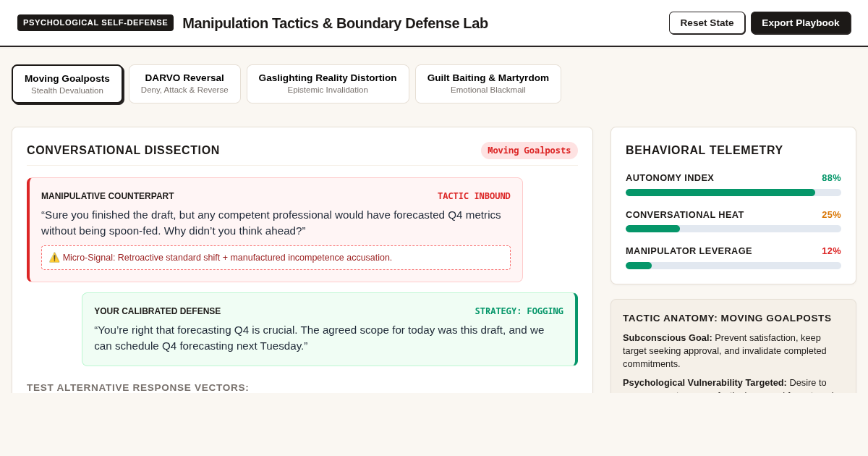Click the Autonomy Index progress bar
The image size is (868, 456).
[x=733, y=193]
